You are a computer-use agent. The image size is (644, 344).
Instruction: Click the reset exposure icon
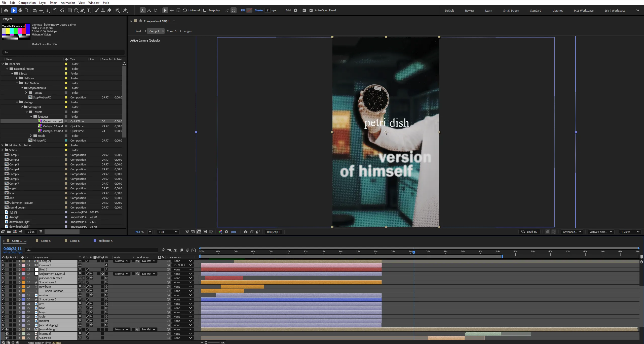click(226, 232)
